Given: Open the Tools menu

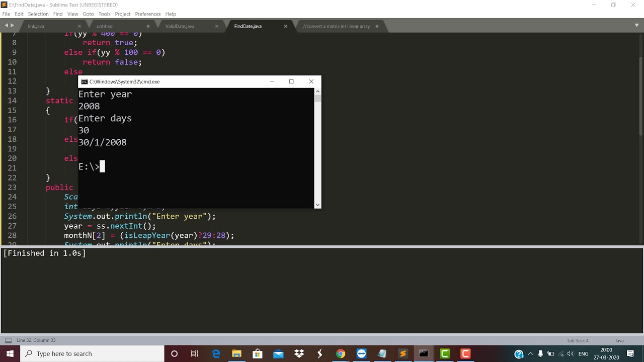Looking at the screenshot, I should [x=105, y=14].
